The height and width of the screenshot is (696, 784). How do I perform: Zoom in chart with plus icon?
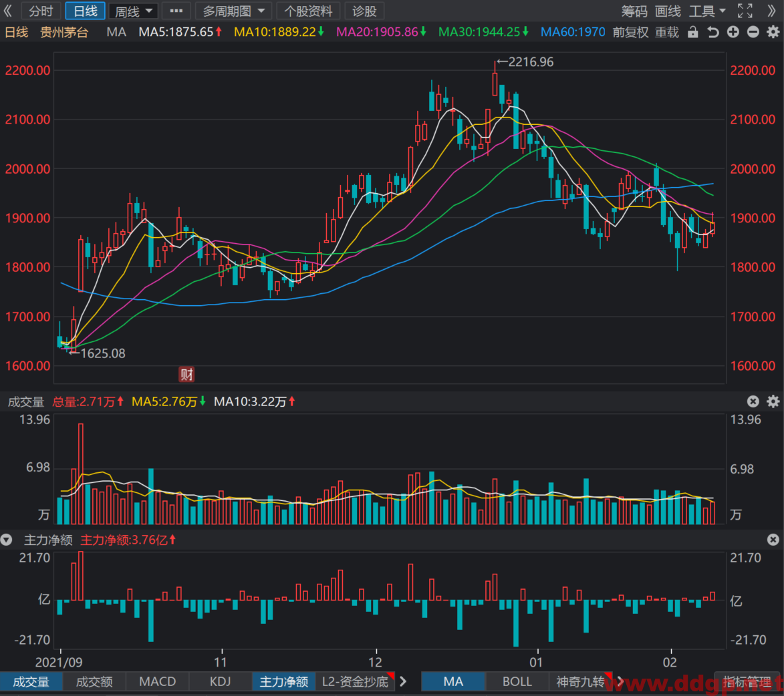pos(733,33)
